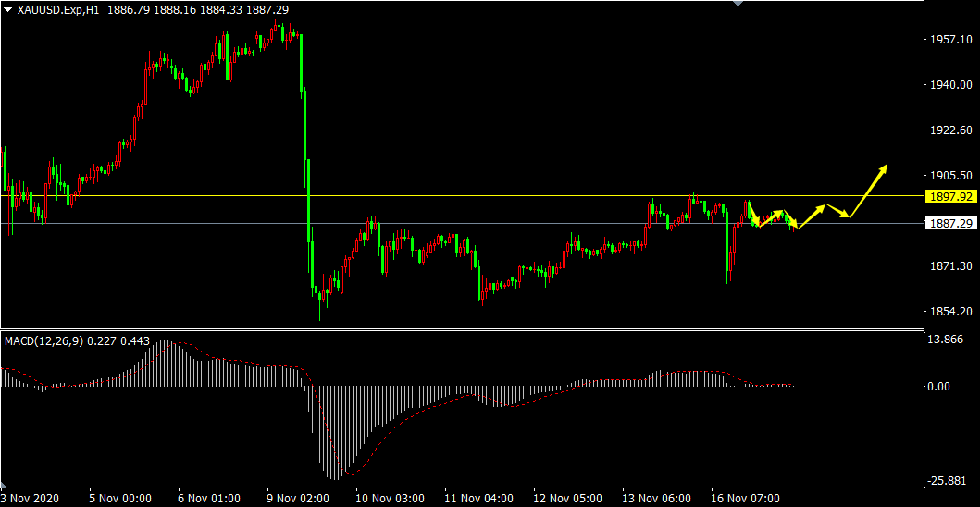Screen dimensions: 980x507
Task: Click the 6 Nov 01:00 time label
Action: point(209,499)
